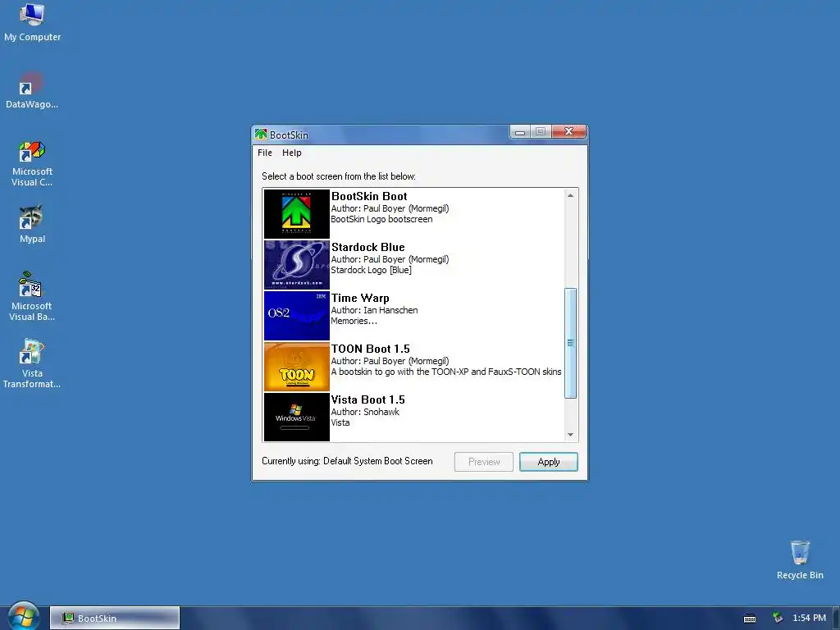Click the 'Vista Boot 1.5' title text

[368, 399]
